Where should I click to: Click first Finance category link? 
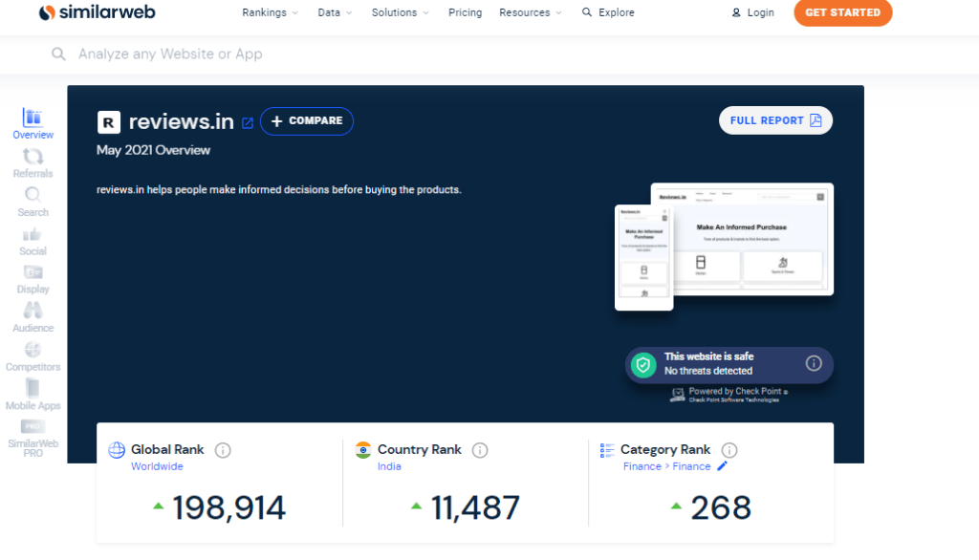pyautogui.click(x=642, y=466)
